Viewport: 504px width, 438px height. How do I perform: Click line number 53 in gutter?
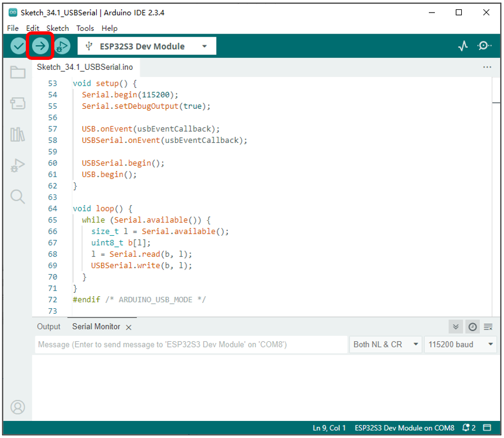click(52, 84)
